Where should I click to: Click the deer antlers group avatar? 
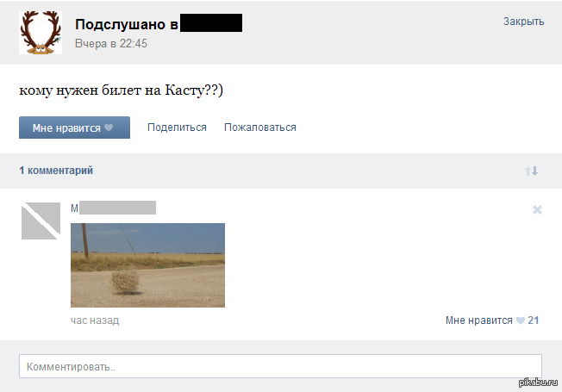tap(41, 33)
